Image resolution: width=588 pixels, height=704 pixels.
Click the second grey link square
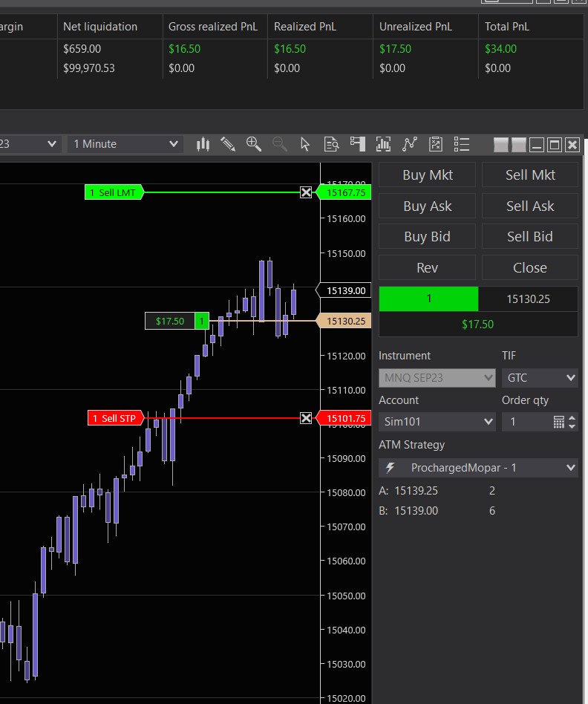pos(518,145)
